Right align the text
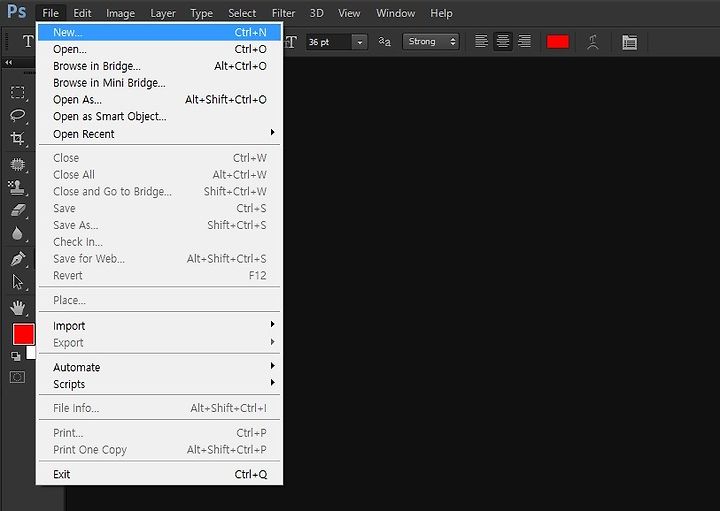The width and height of the screenshot is (720, 511). (x=524, y=41)
